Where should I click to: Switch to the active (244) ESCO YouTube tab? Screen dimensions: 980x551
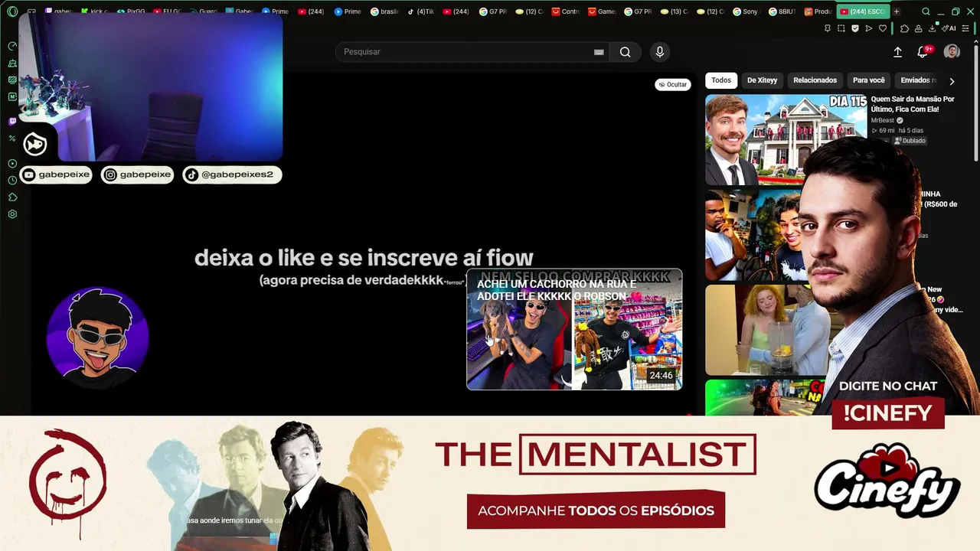tap(863, 11)
